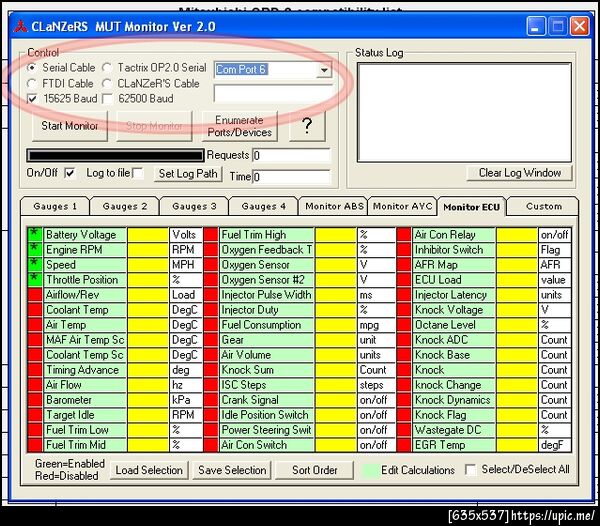Select the Injector Pulse Width label

pyautogui.click(x=266, y=295)
